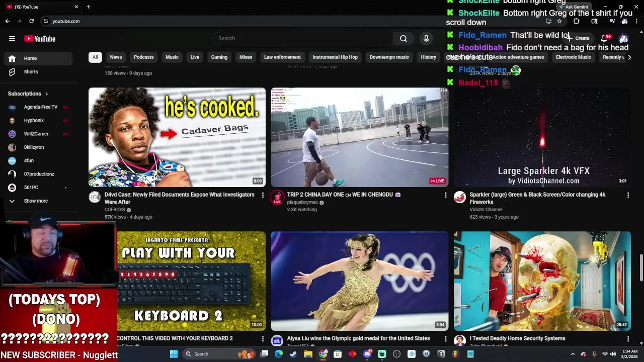Open 07productionz subscription channel
The image size is (644, 362).
[x=39, y=174]
